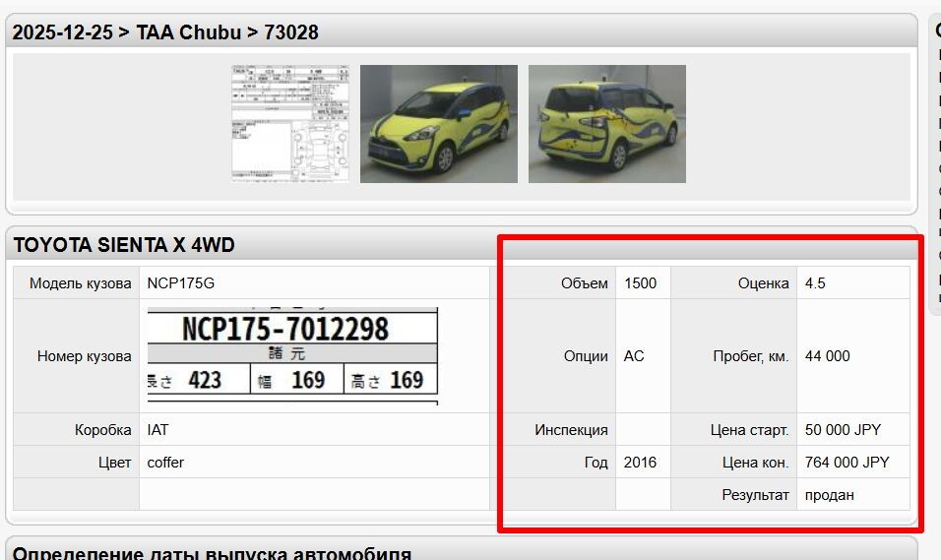Select the header text '2025-12-25 > TAA Chubu > 73028'

pyautogui.click(x=165, y=32)
